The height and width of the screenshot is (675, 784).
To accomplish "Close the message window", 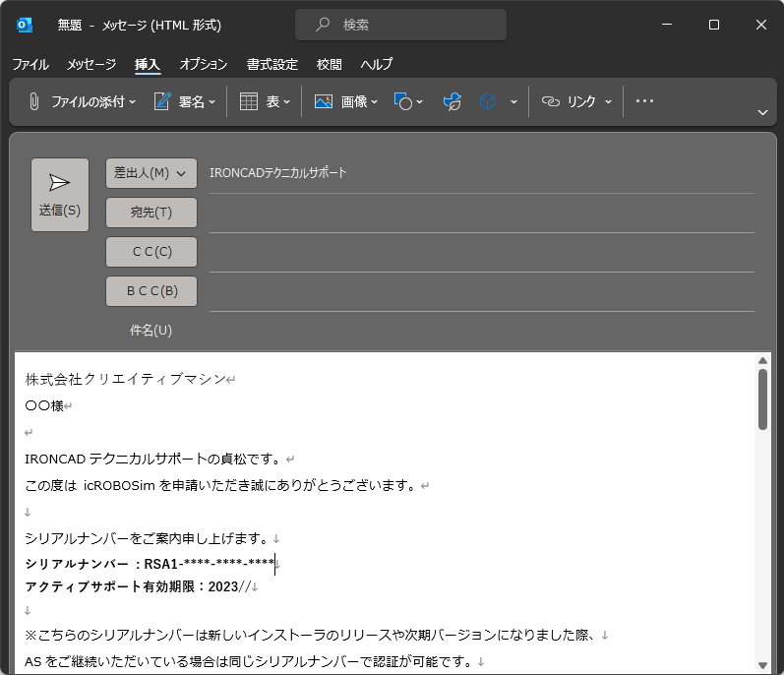I will [761, 25].
